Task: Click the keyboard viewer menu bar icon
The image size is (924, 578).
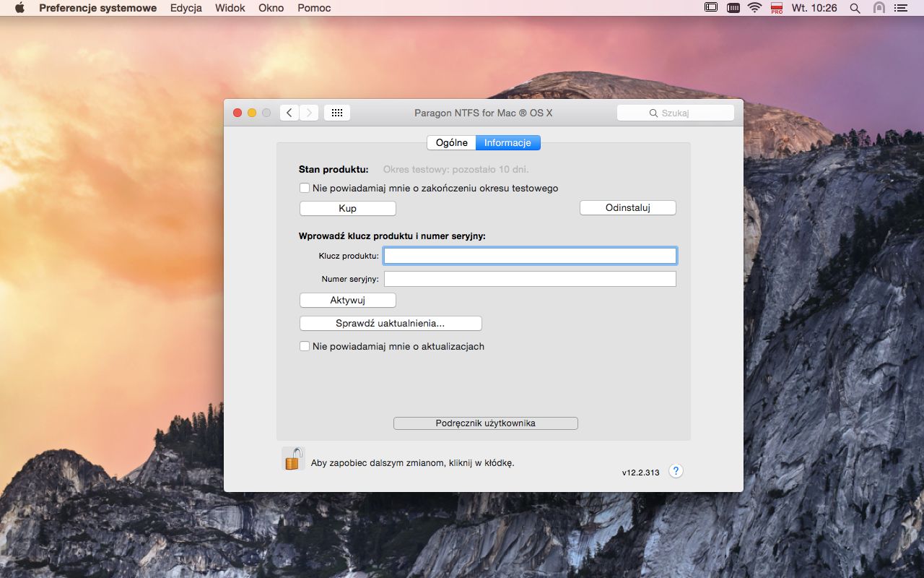Action: [733, 8]
